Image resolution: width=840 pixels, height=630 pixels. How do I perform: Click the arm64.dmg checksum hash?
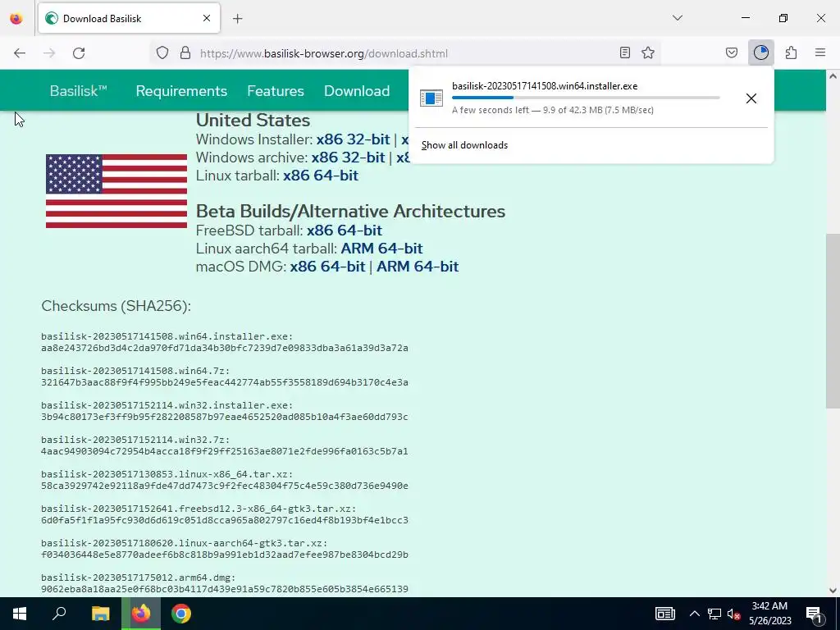[225, 589]
